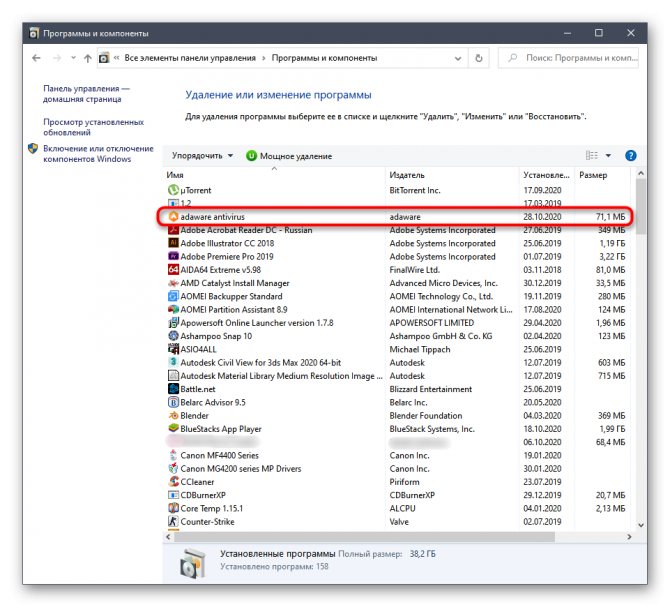The width and height of the screenshot is (670, 607).
Task: Click the adaware antivirus icon
Action: click(173, 217)
